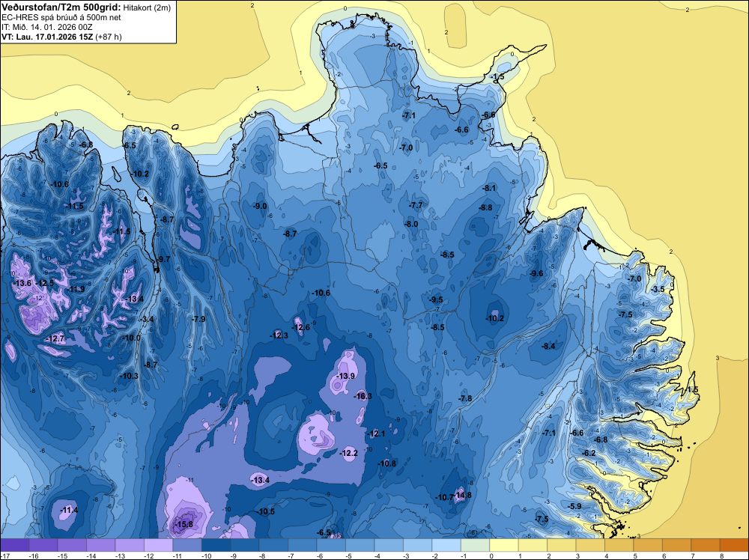Click the '-7.9' temperature value
Image resolution: width=749 pixels, height=560 pixels.
coord(198,319)
